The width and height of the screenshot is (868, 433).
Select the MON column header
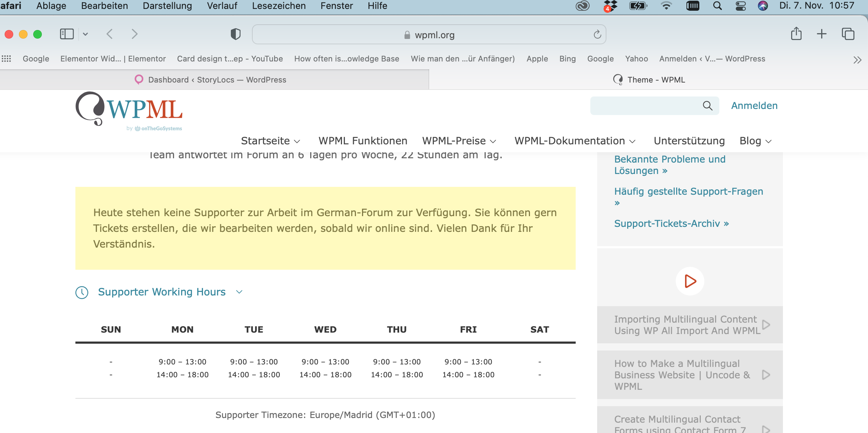(x=182, y=329)
